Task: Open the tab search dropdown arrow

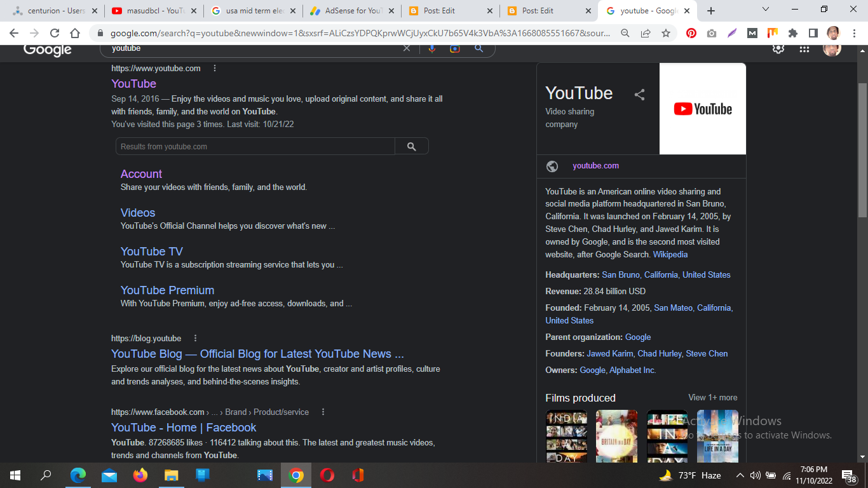Action: (766, 10)
